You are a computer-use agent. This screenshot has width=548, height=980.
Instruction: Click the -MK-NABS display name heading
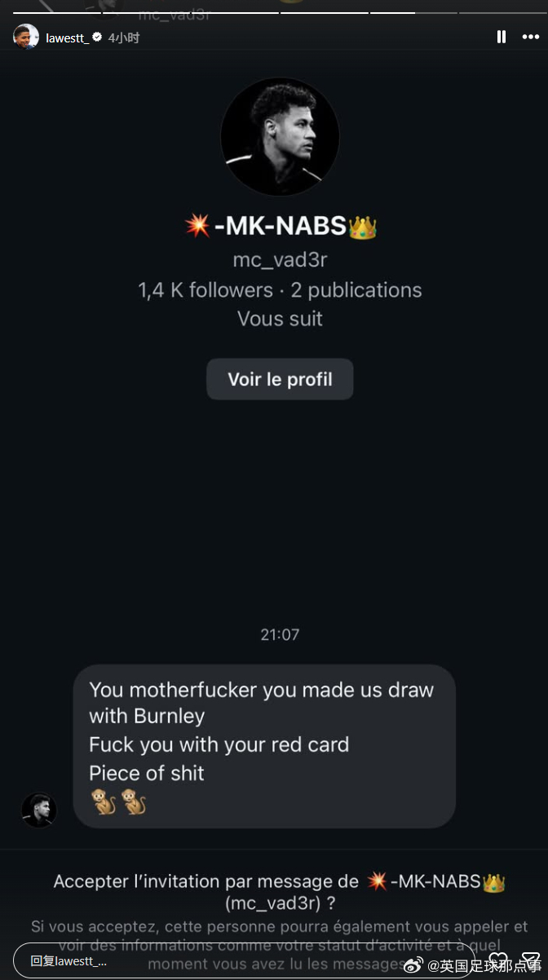tap(281, 226)
